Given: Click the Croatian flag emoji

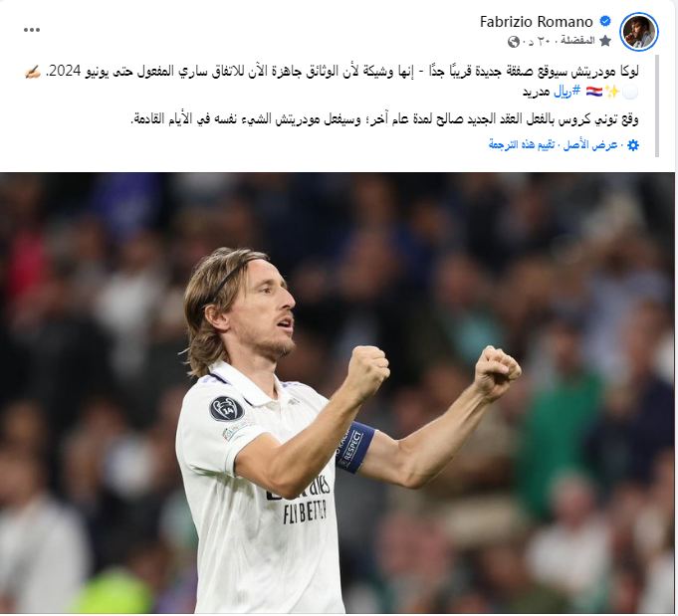Looking at the screenshot, I should click(x=594, y=92).
